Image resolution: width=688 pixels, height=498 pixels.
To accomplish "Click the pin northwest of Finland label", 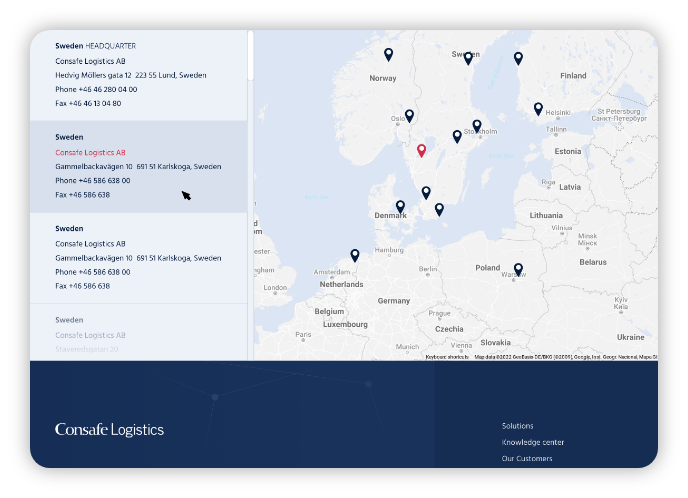I will tap(518, 58).
